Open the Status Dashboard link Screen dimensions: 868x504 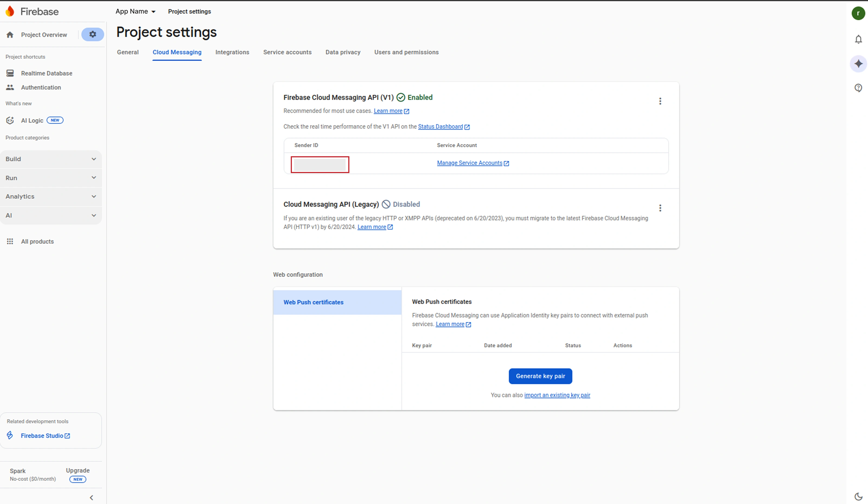click(x=444, y=127)
